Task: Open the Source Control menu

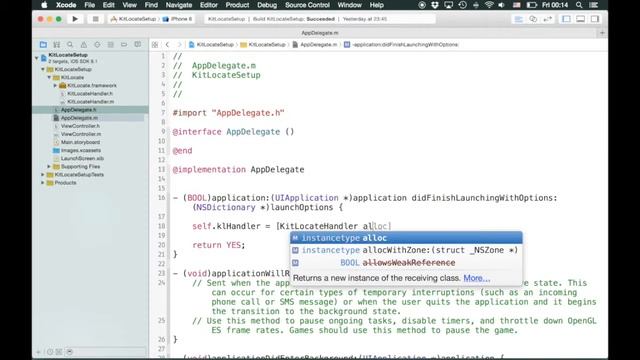Action: [307, 5]
